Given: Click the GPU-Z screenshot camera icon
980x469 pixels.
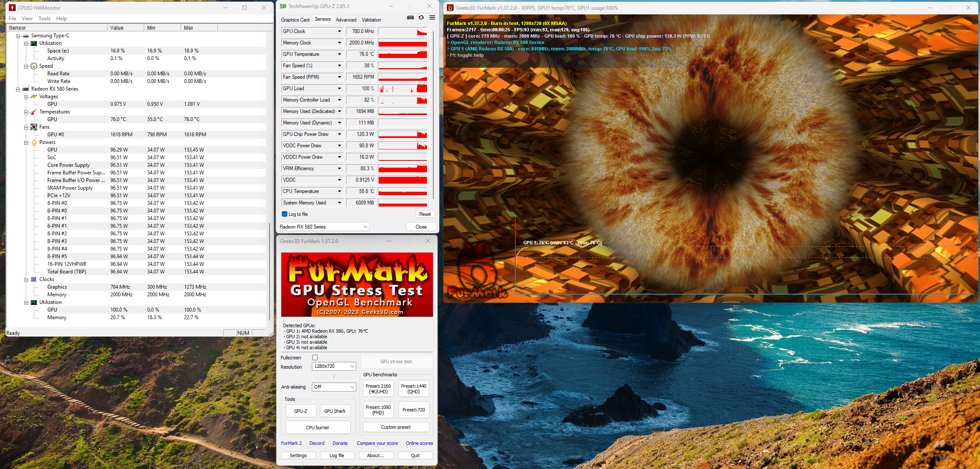Looking at the screenshot, I should tap(410, 17).
